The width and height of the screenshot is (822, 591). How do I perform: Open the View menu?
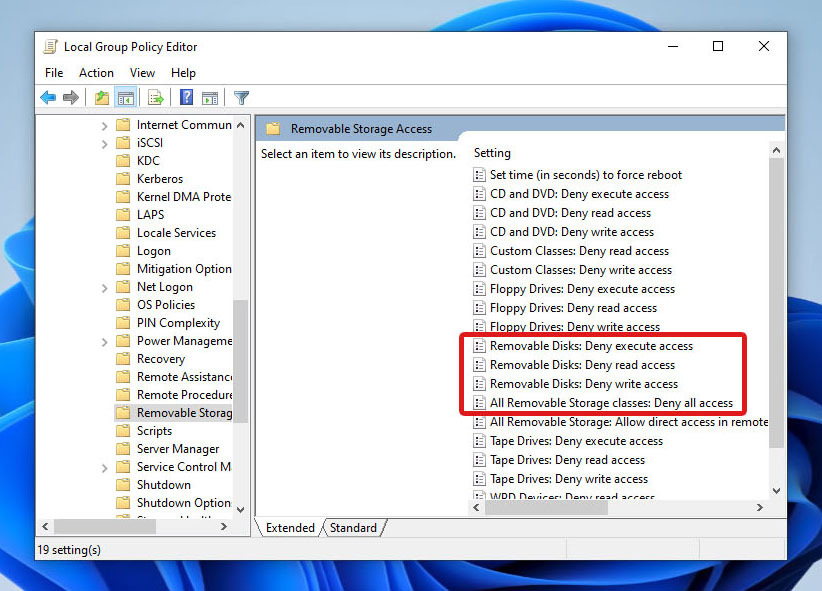click(142, 72)
